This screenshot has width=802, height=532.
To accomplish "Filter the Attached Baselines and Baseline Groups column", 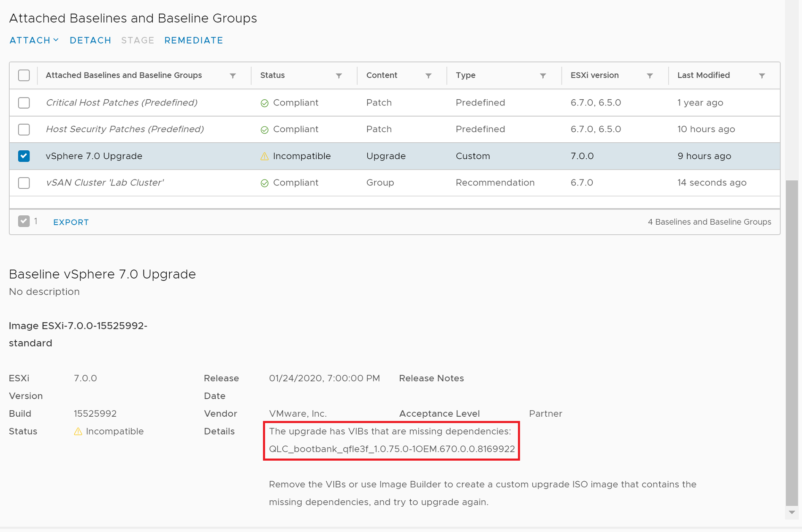I will click(233, 76).
